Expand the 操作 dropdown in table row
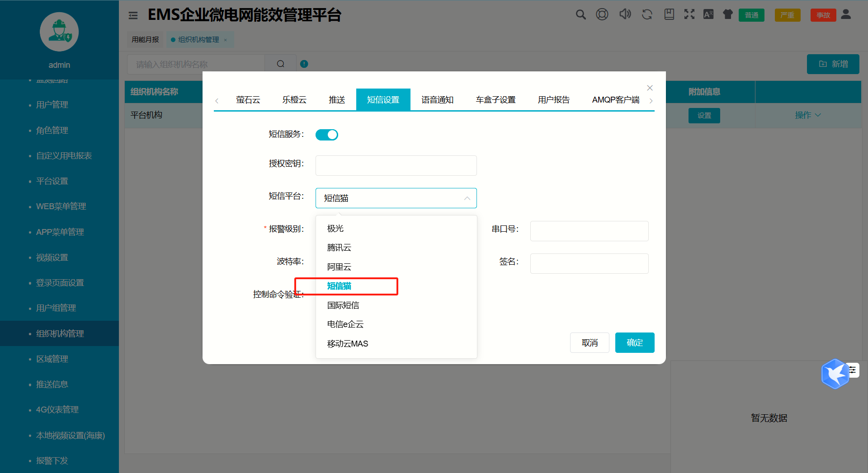This screenshot has width=868, height=473. (808, 115)
